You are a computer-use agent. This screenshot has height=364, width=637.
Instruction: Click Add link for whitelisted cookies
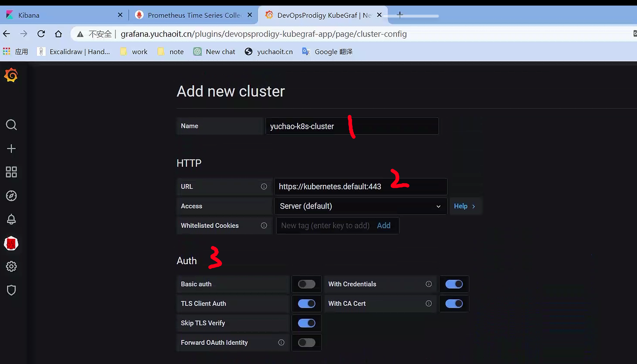tap(384, 226)
